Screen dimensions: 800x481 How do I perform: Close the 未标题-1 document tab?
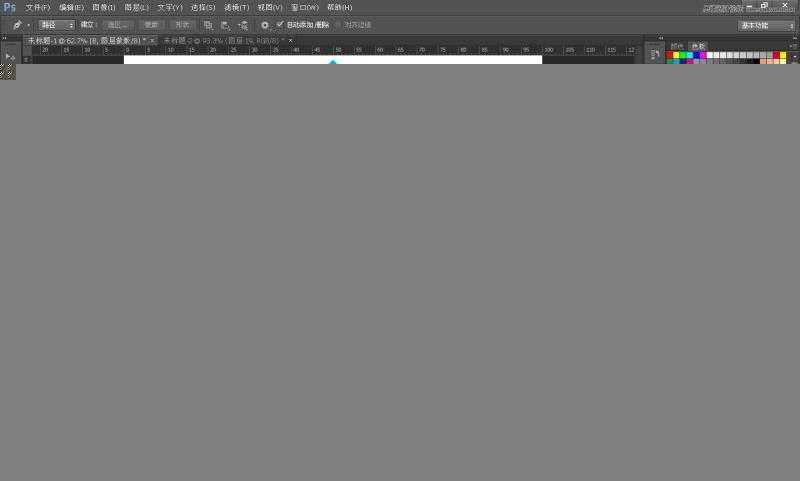tap(152, 40)
